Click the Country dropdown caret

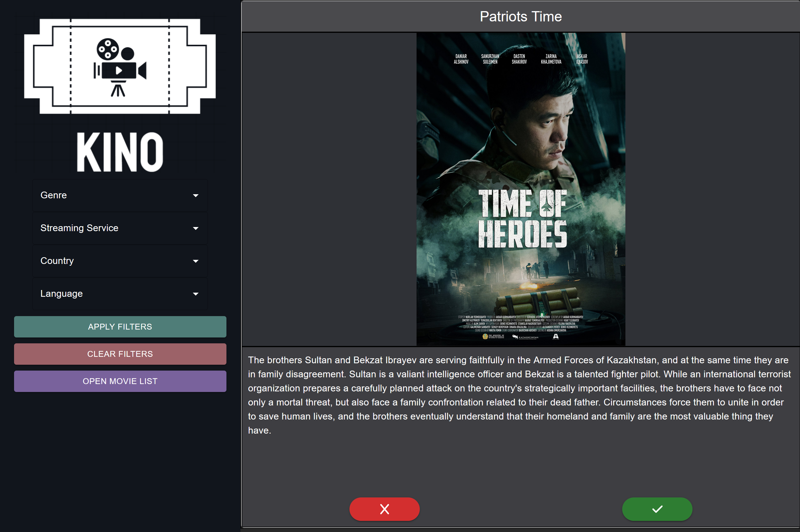(x=195, y=261)
